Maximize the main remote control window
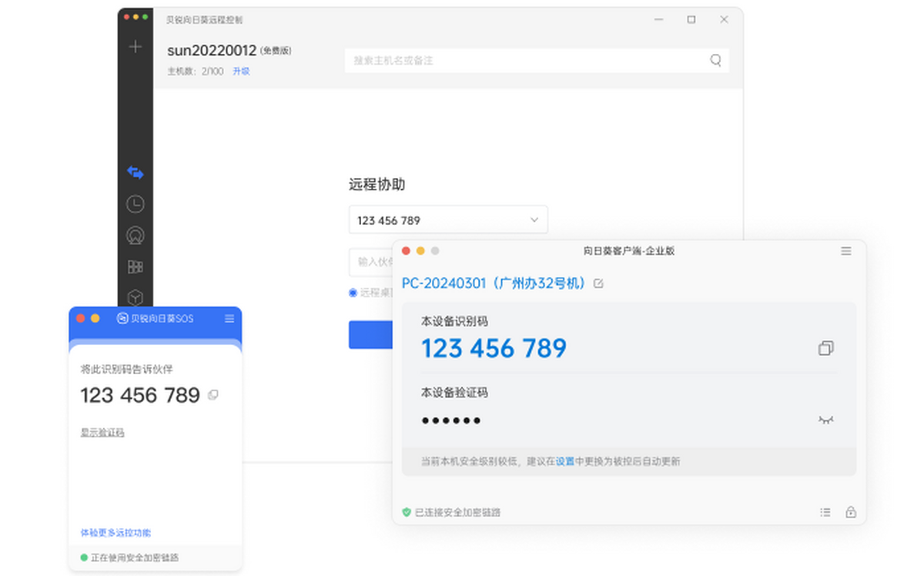The width and height of the screenshot is (924, 576). 691,19
